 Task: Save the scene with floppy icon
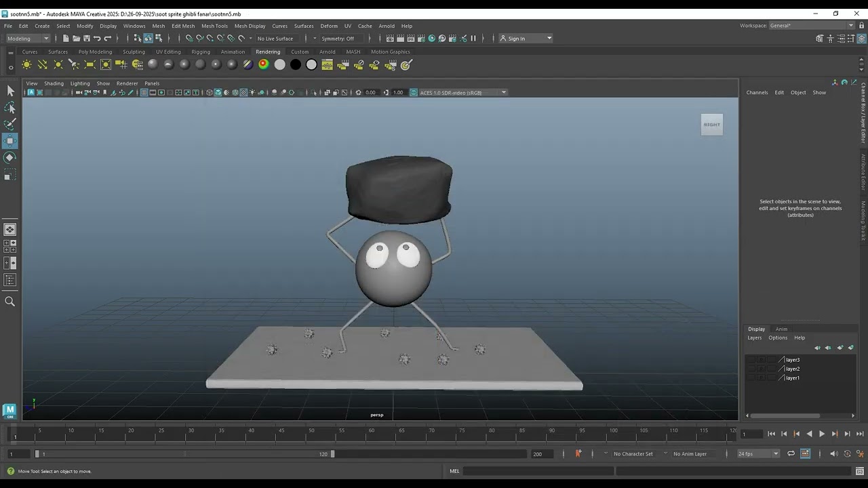[x=86, y=39]
